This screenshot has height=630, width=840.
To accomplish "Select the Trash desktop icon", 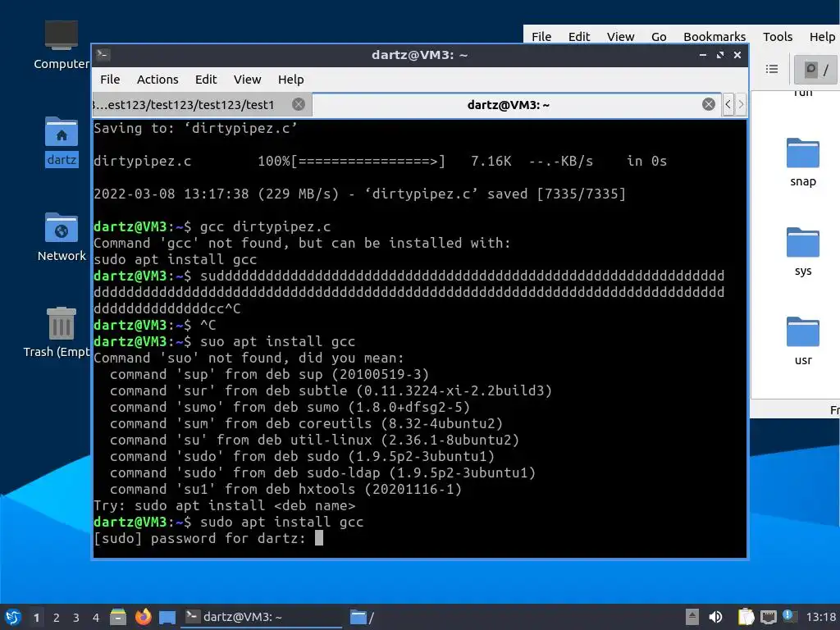I will click(58, 333).
